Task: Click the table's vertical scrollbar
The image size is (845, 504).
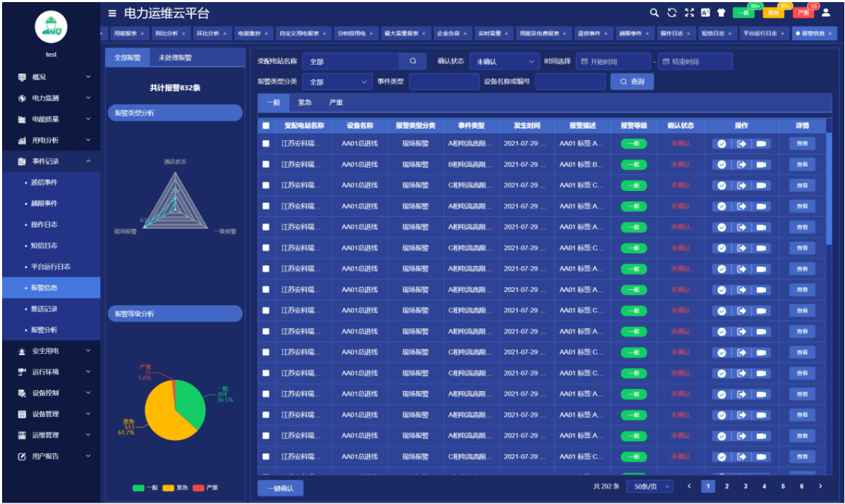Action: click(829, 189)
